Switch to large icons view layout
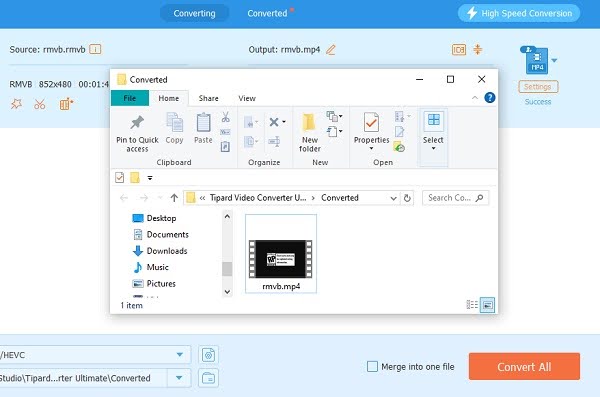The image size is (600, 397). point(488,305)
